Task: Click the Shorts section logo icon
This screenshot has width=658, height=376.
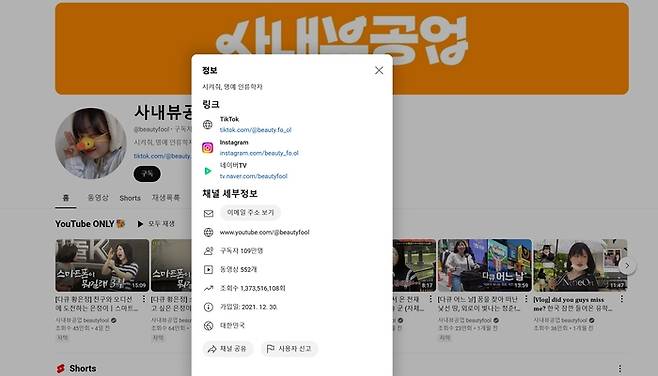Action: (61, 369)
